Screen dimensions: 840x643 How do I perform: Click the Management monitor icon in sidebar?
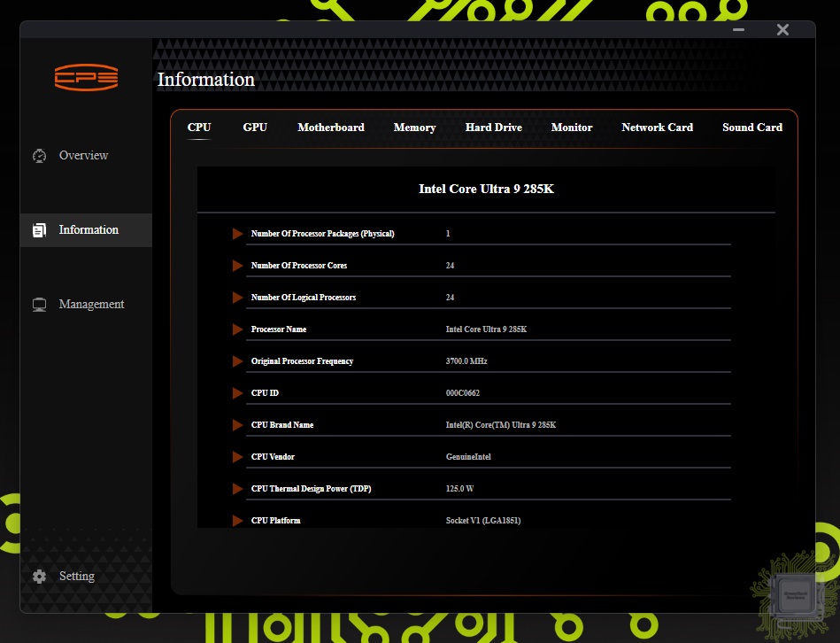click(39, 305)
